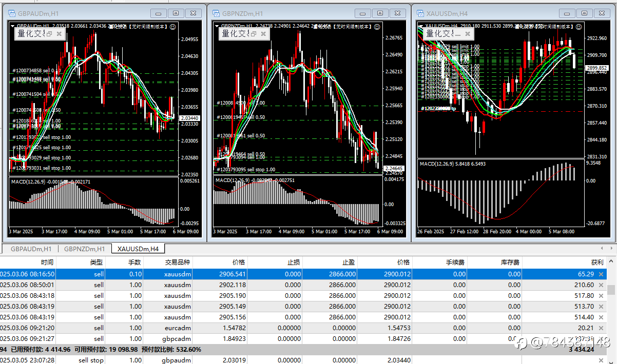Close the eurcadm order with profit 20.21
Image resolution: width=617 pixels, height=364 pixels.
[601, 328]
